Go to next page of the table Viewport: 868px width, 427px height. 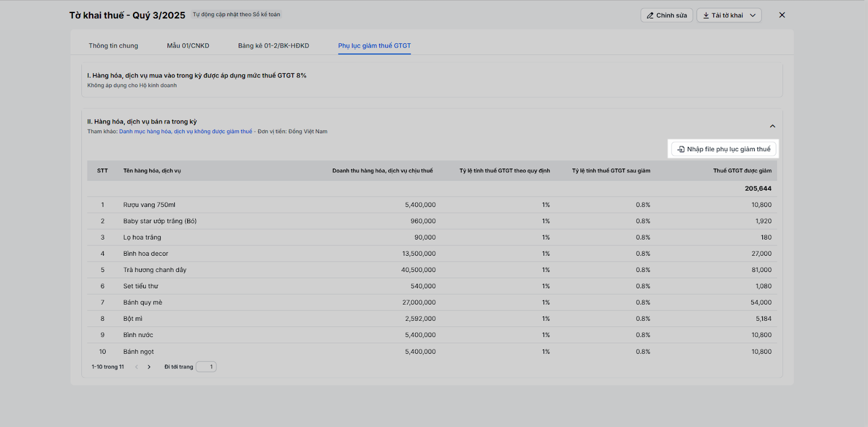pos(149,367)
